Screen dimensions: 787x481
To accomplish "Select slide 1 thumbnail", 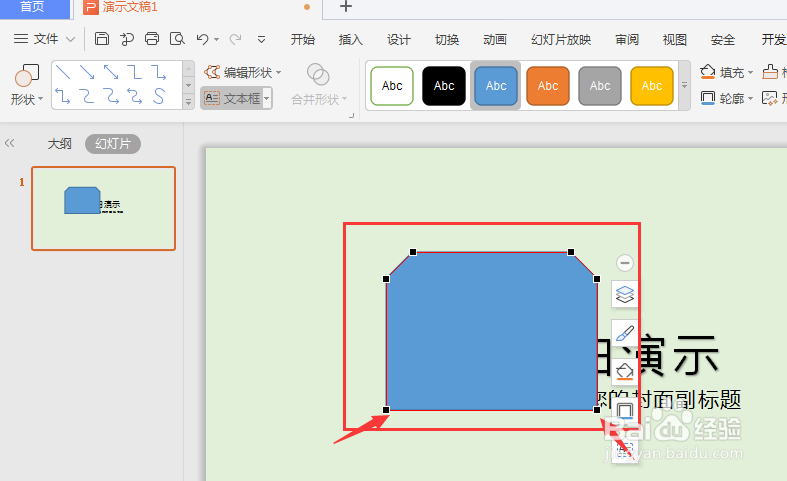I will point(103,208).
